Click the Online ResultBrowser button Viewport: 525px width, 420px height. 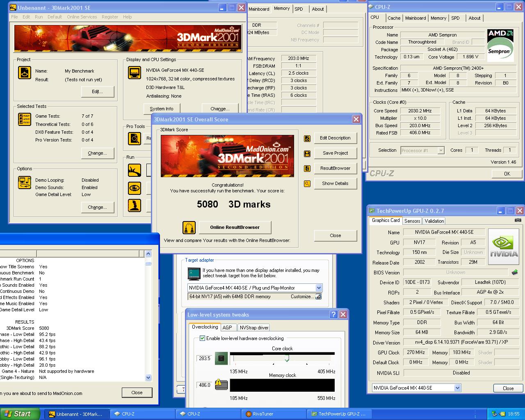(x=235, y=227)
